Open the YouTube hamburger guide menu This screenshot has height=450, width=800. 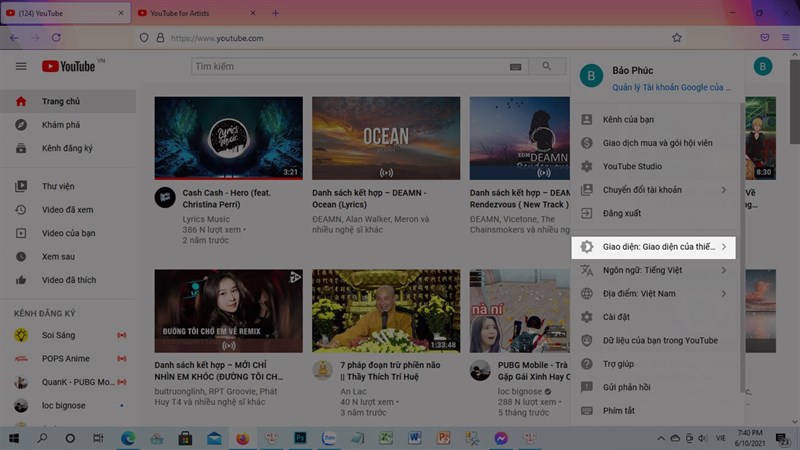[21, 66]
